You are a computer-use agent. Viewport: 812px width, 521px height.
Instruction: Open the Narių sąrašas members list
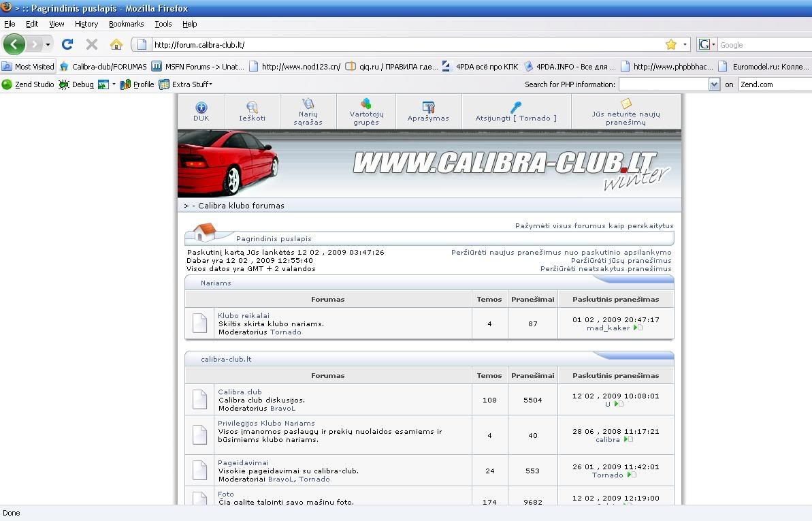[x=308, y=104]
